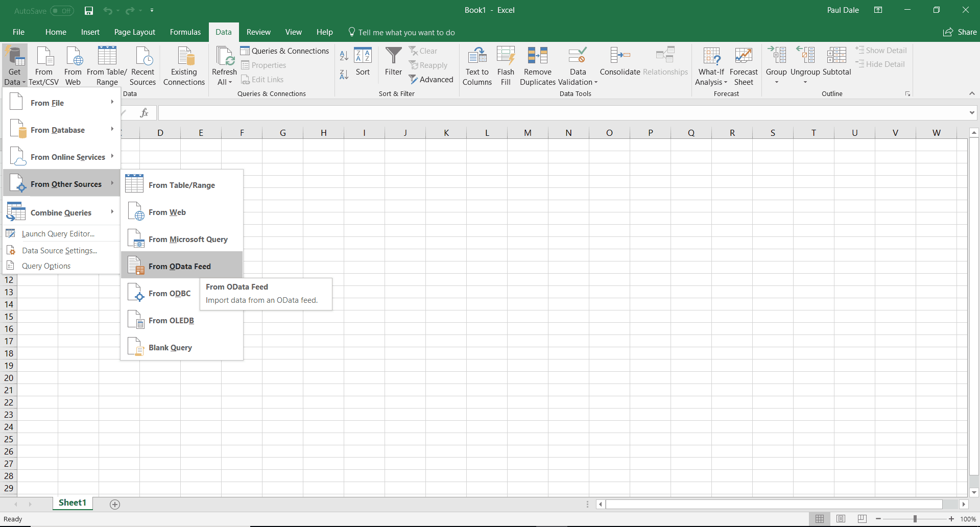Select the Sheet1 tab
Screen dimensions: 980x527
pyautogui.click(x=73, y=503)
